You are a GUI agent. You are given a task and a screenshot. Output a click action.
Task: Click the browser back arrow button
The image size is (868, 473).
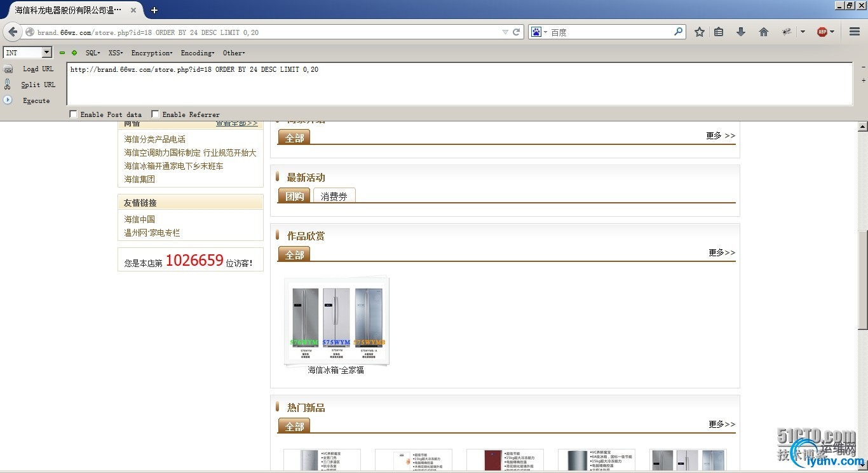click(13, 32)
